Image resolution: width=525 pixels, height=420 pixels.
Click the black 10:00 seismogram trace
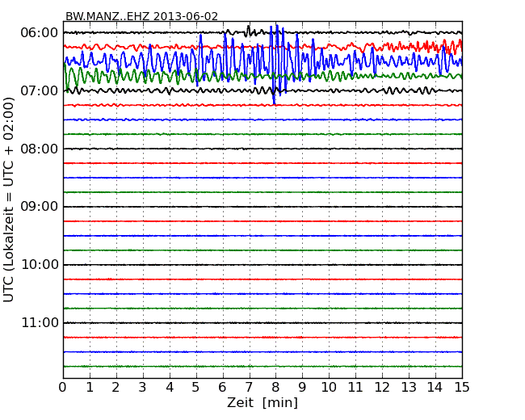(262, 265)
